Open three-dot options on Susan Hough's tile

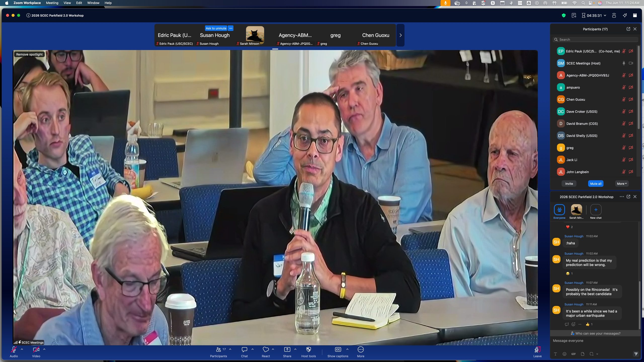(231, 28)
